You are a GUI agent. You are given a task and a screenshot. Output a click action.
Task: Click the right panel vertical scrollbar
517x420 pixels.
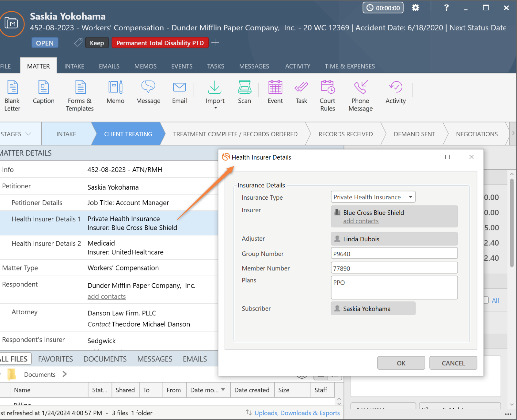coord(512,223)
